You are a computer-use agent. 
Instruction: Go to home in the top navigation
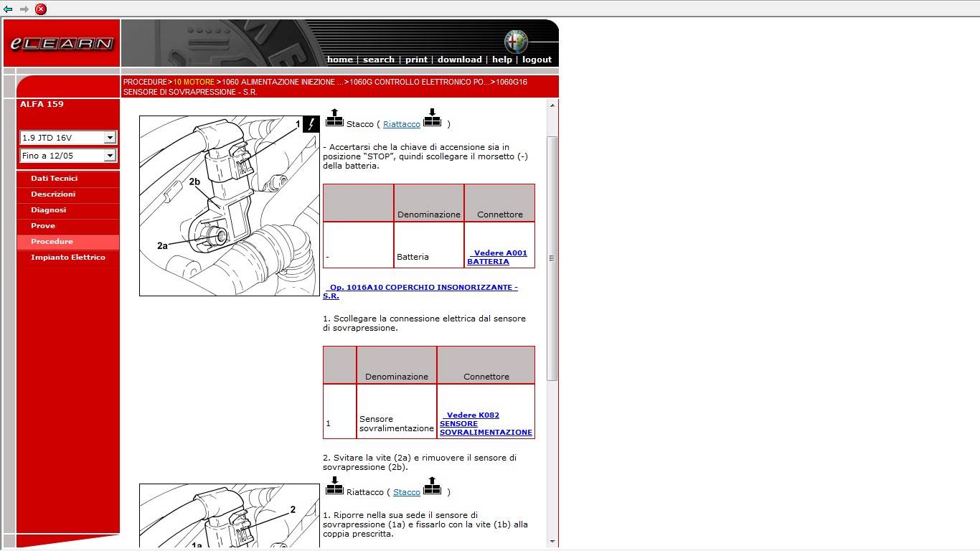pyautogui.click(x=340, y=60)
